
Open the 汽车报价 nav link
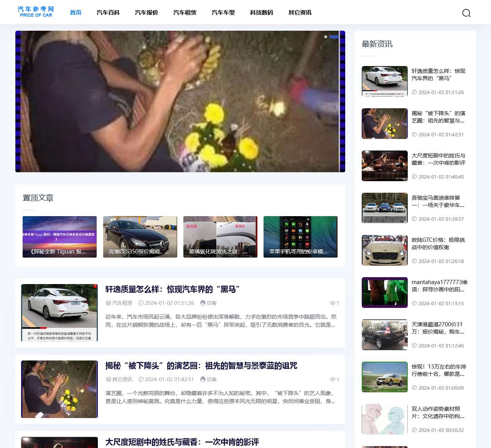(146, 12)
